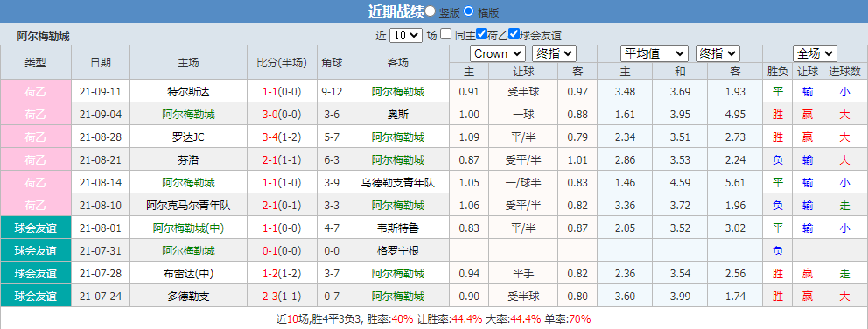Click 球会友谊 tag on 21-07-24 row
868x329 pixels.
35,297
